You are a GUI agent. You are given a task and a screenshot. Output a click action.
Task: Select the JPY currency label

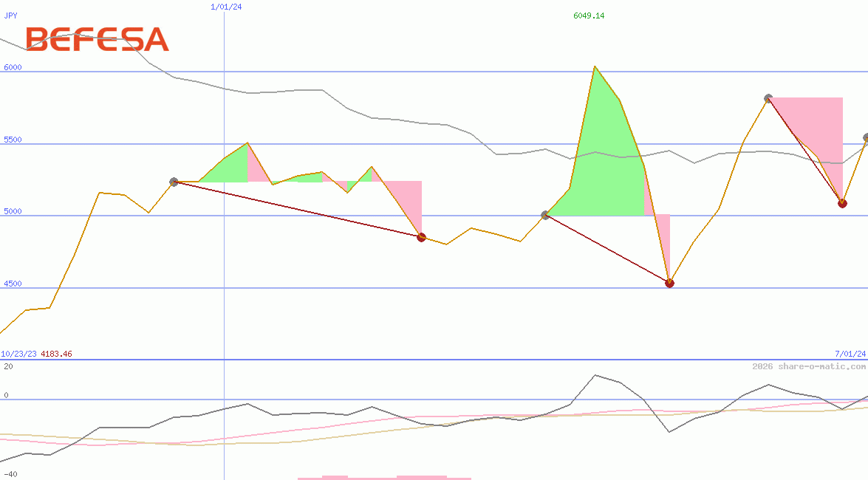pos(10,16)
